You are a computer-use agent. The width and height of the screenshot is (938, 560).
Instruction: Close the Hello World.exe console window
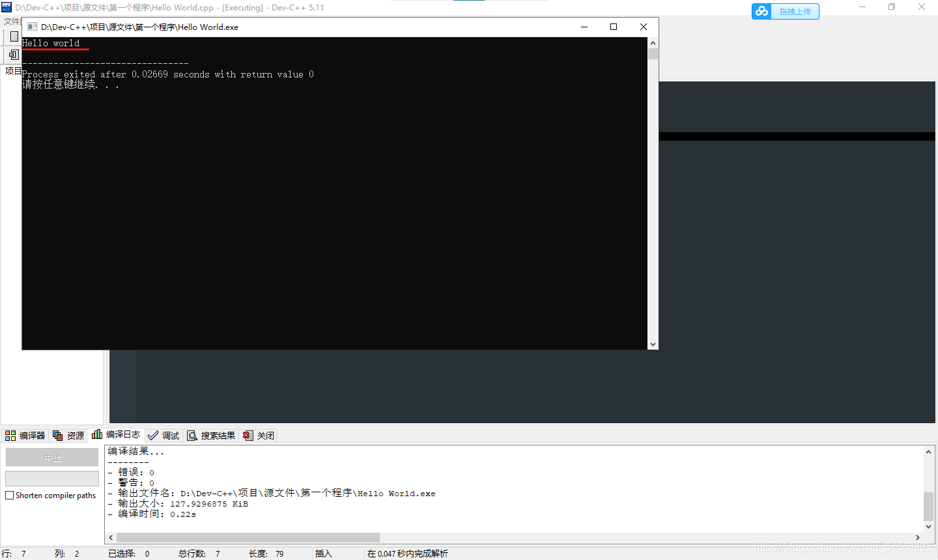(x=644, y=27)
